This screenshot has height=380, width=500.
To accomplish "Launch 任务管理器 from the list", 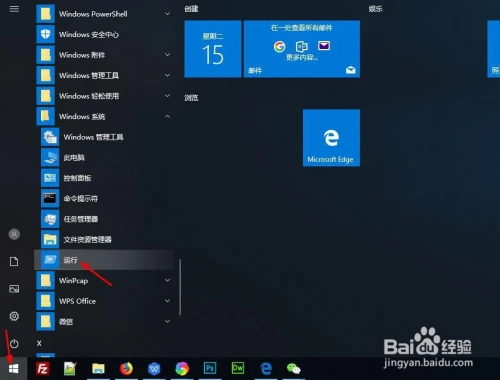I will click(x=104, y=219).
